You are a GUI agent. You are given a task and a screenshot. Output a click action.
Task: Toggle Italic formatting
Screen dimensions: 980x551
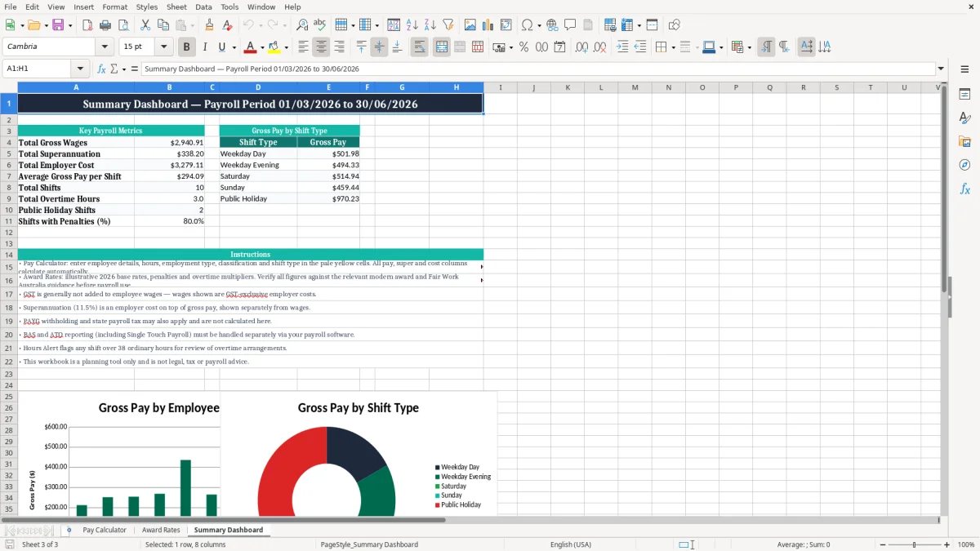pos(205,47)
